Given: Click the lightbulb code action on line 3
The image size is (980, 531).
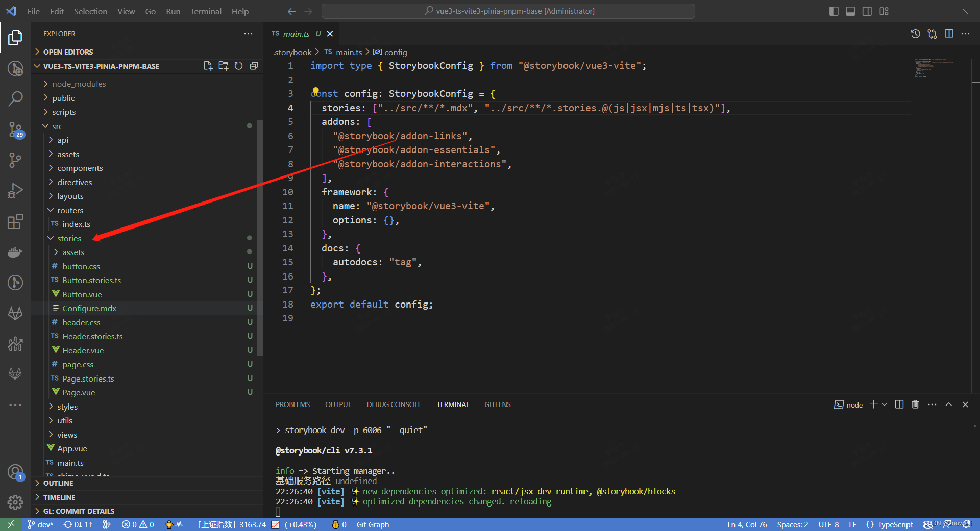Looking at the screenshot, I should [x=316, y=92].
